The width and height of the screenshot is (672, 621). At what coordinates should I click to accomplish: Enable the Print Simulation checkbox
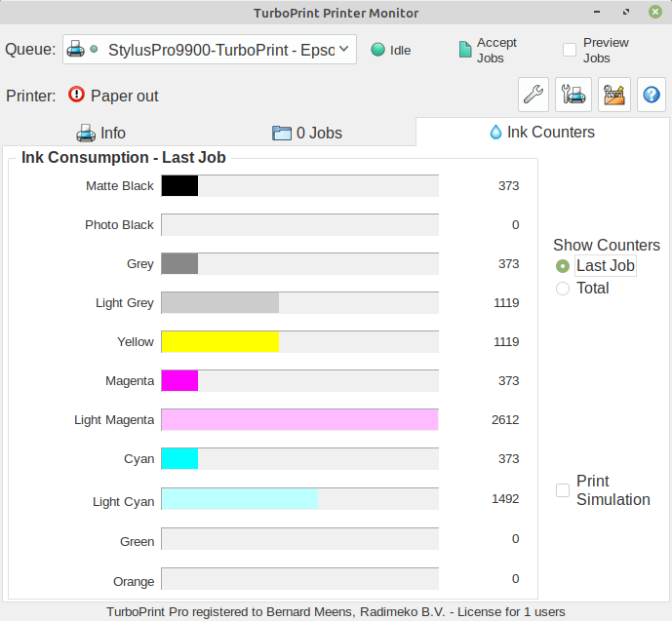coord(563,490)
